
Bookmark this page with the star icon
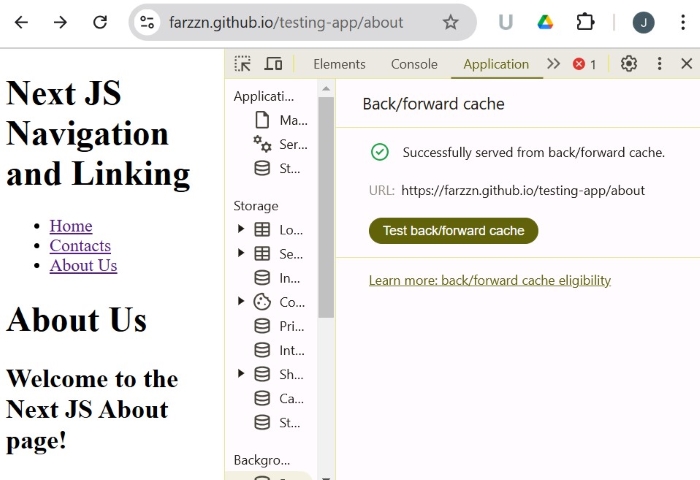(x=450, y=22)
